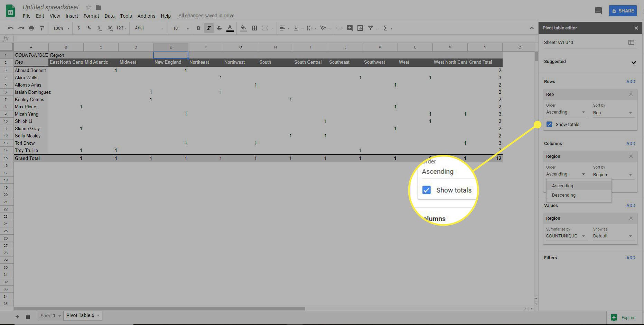Open the File menu

point(27,16)
